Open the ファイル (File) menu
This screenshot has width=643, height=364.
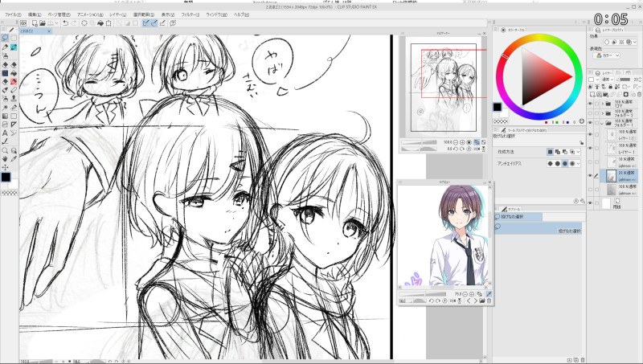point(13,14)
